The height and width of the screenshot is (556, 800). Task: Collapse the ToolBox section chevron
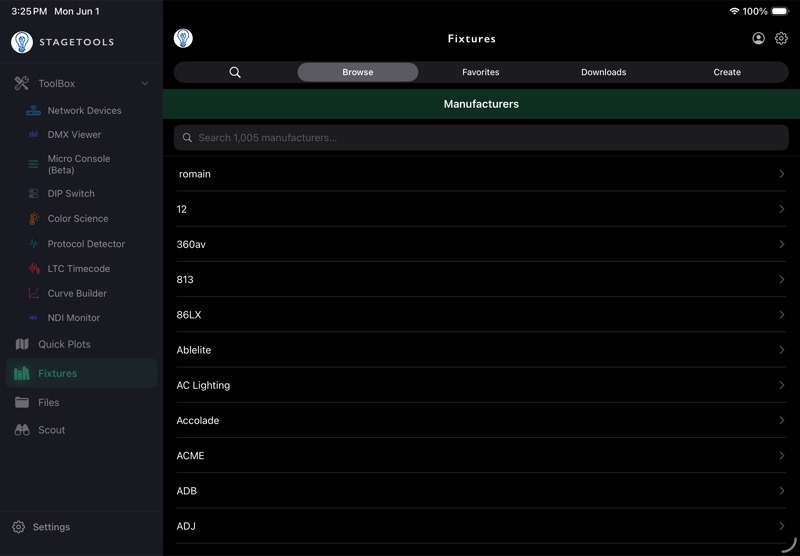pos(145,83)
